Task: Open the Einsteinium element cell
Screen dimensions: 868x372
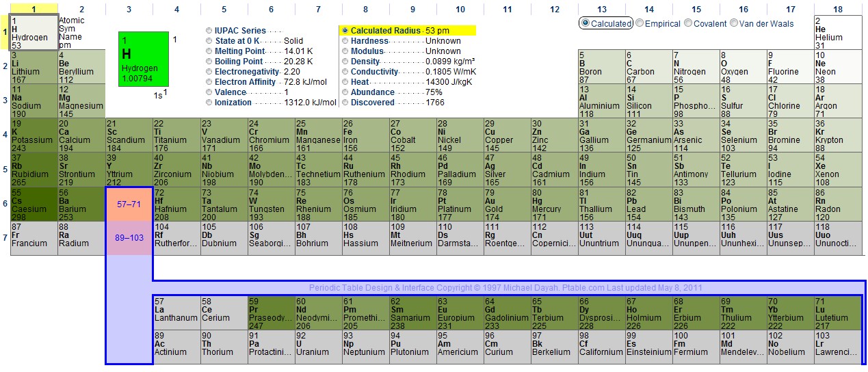Action: (x=648, y=347)
